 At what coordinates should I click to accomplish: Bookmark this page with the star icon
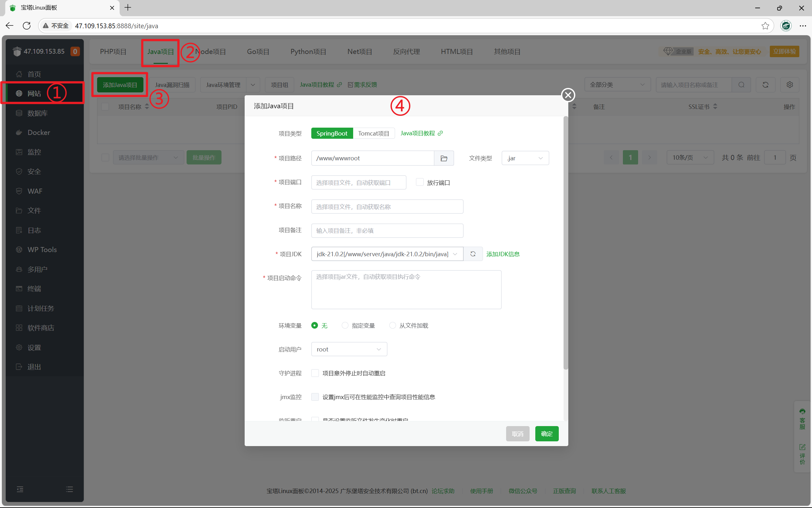point(765,26)
